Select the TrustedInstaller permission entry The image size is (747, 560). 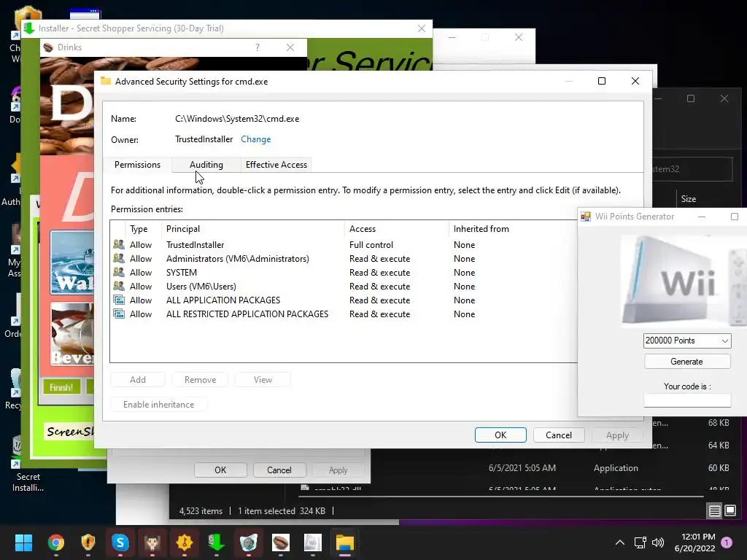point(343,245)
